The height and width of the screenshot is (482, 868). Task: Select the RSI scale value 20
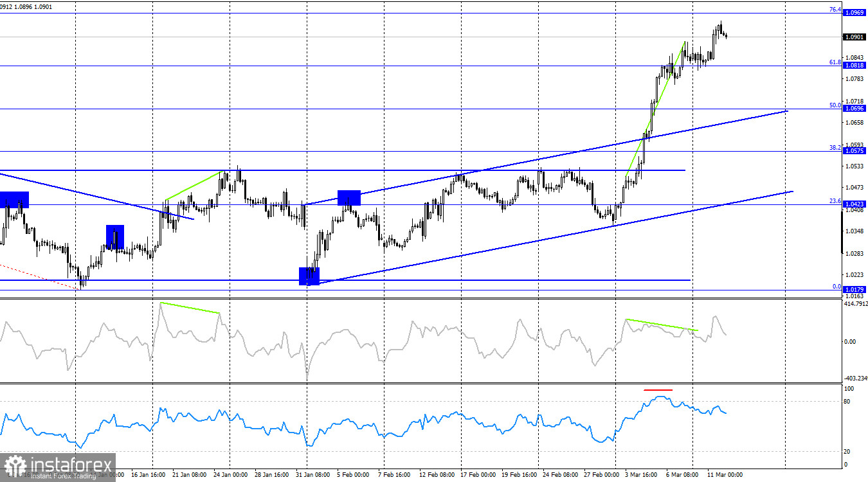[847, 452]
